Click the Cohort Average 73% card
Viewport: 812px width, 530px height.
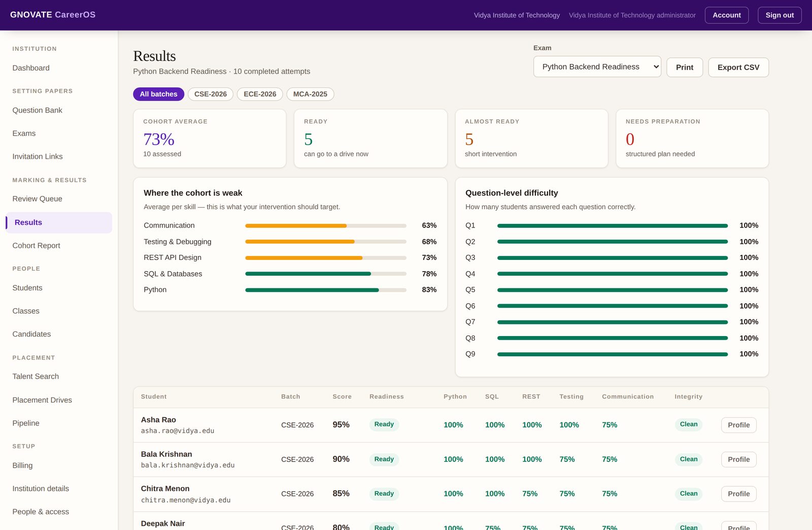tap(210, 138)
